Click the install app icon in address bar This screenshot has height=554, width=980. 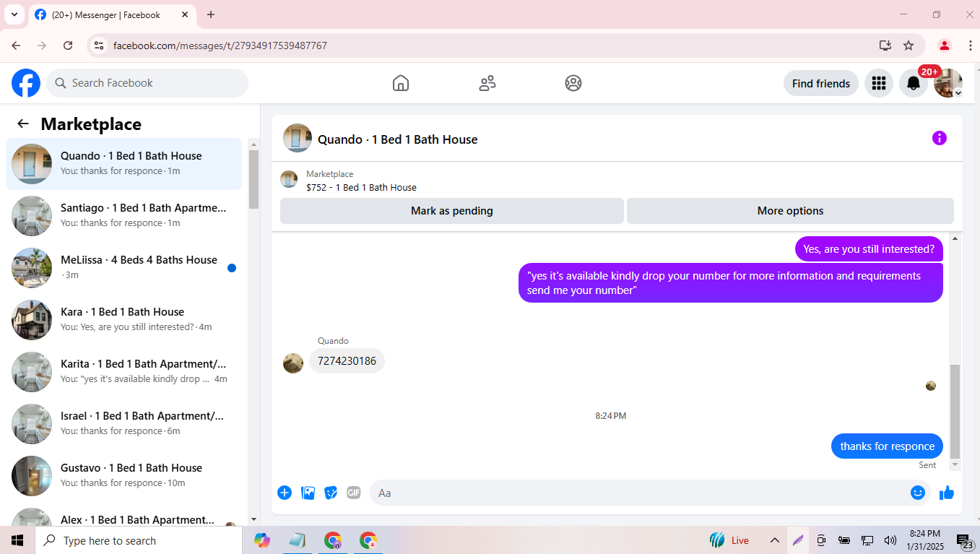(885, 46)
